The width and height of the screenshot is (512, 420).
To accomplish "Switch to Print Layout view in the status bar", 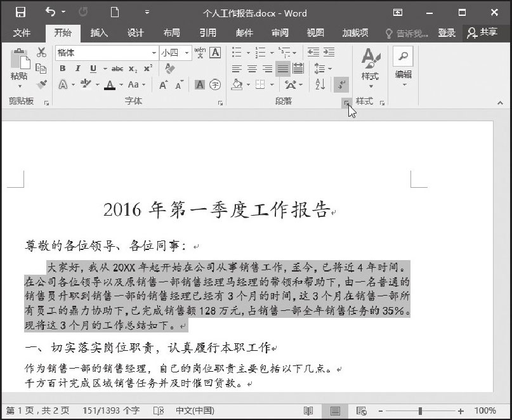I will coord(335,410).
